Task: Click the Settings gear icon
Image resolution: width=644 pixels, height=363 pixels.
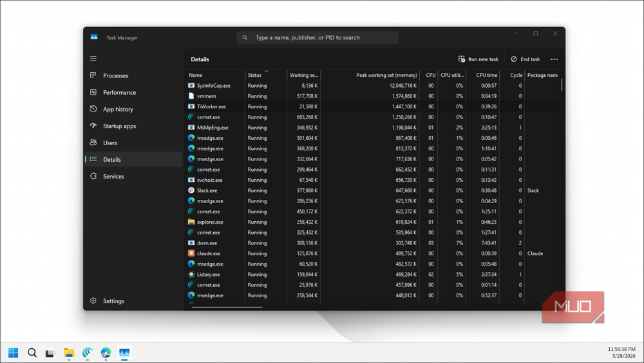Action: point(93,300)
